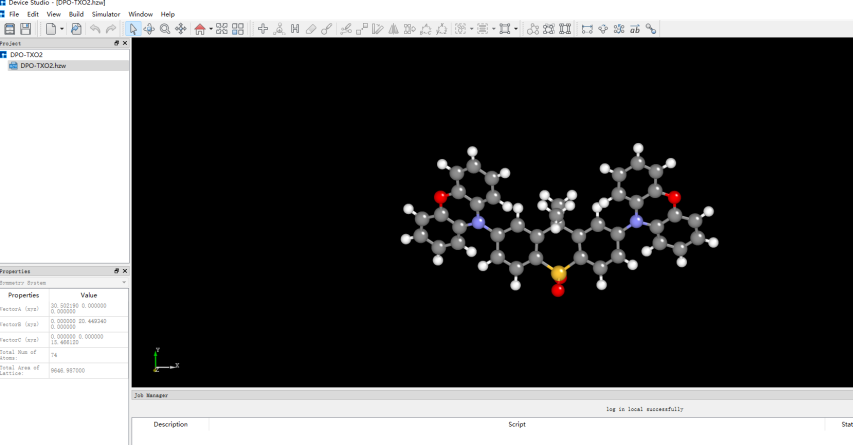Screen dimensions: 853x445
Task: Open the Simulator menu
Action: point(106,14)
